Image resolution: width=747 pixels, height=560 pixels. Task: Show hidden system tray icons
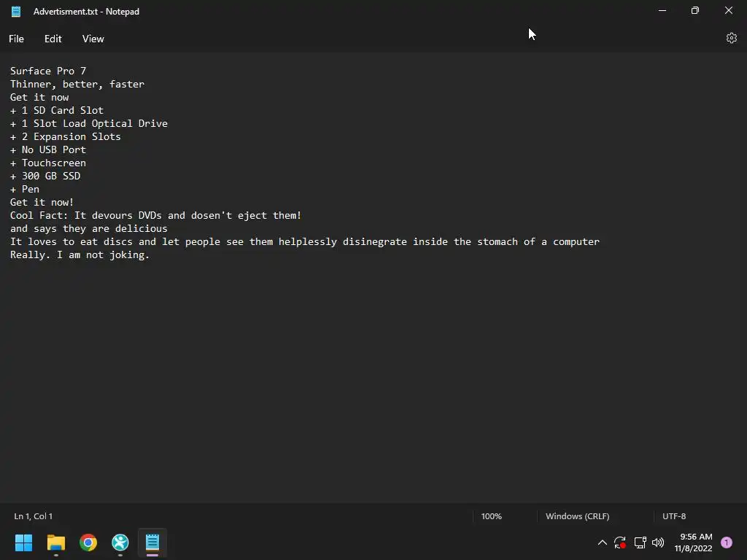click(x=602, y=542)
